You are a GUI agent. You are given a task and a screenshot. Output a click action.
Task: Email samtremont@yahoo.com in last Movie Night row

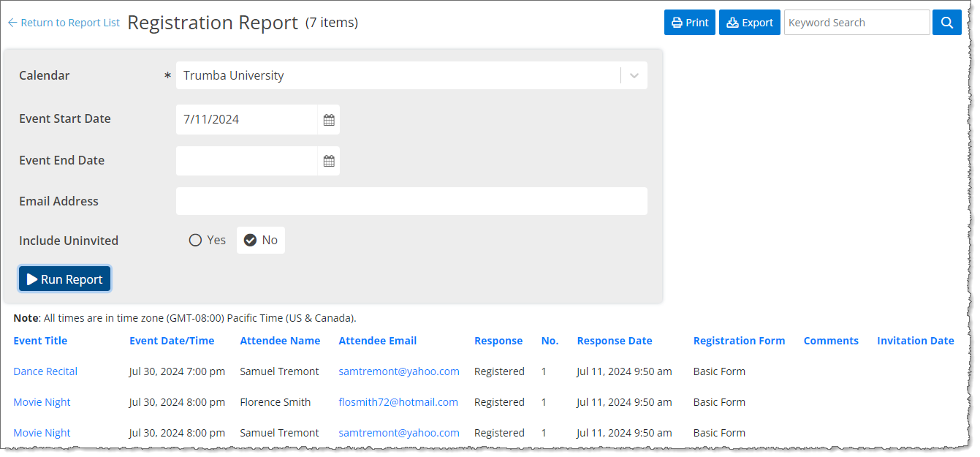click(x=399, y=433)
